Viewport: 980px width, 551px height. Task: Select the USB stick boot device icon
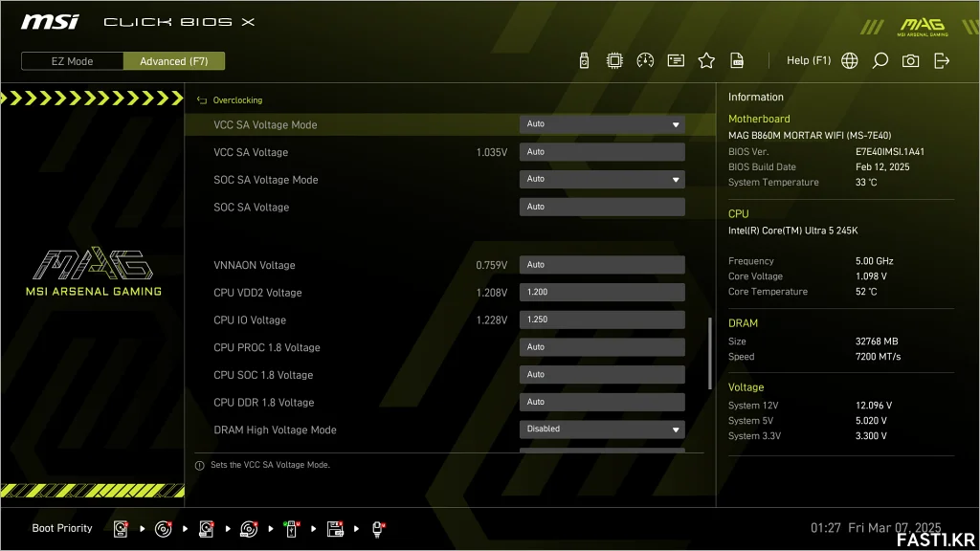pyautogui.click(x=291, y=528)
